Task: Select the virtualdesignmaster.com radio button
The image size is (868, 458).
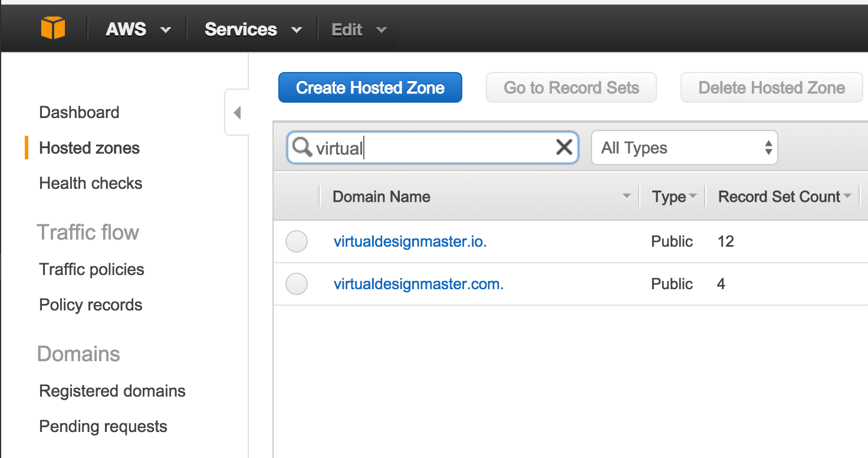Action: (x=297, y=284)
